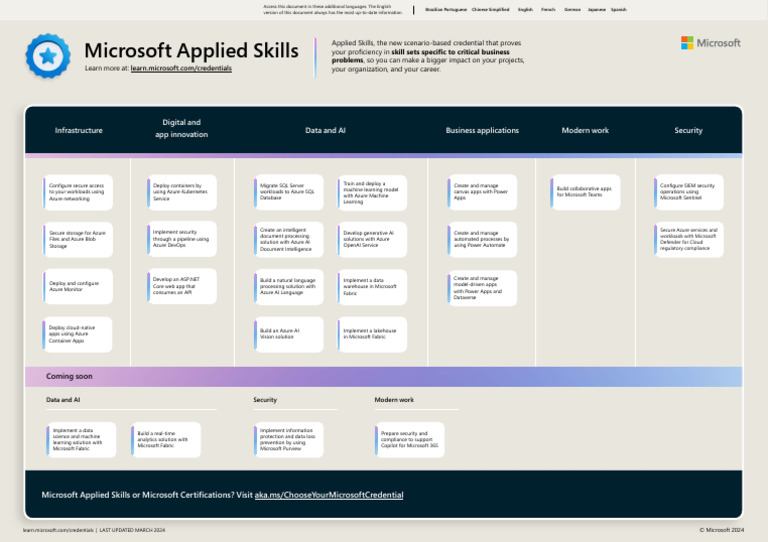Open Deploy containers using Azure Kubernetes Service card
Screen dimensions: 768x542
pyautogui.click(x=182, y=192)
